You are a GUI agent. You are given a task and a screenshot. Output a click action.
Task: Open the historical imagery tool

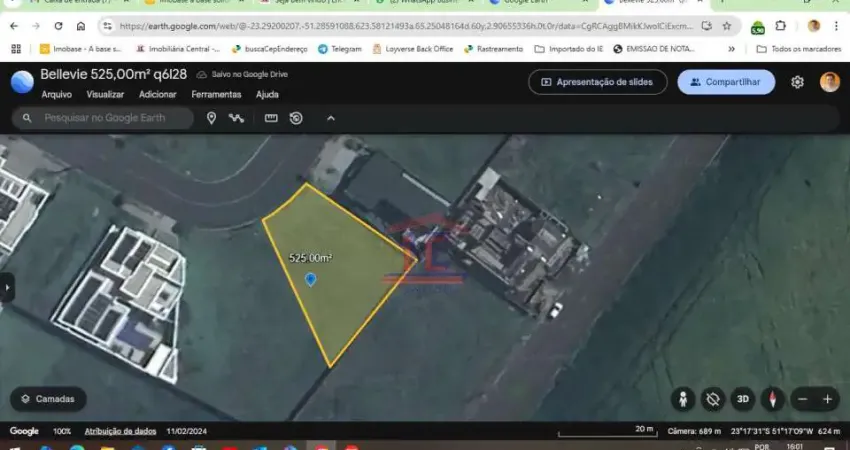click(296, 118)
